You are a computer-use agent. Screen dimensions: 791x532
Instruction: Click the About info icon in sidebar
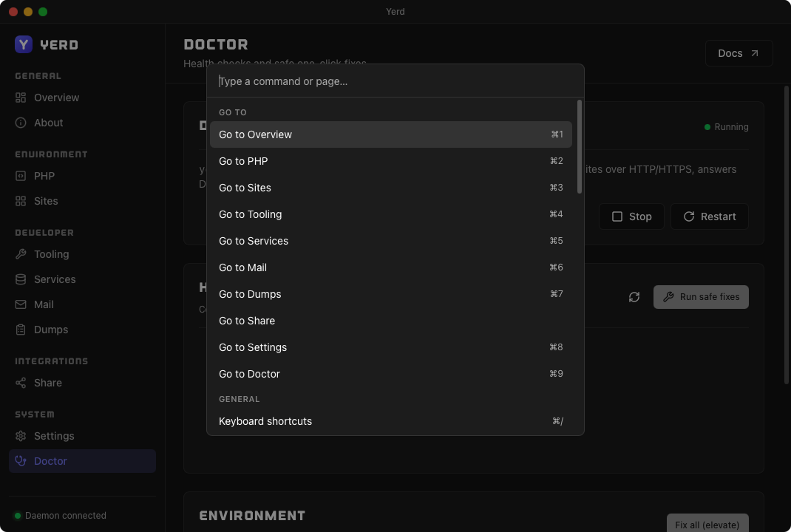point(21,123)
